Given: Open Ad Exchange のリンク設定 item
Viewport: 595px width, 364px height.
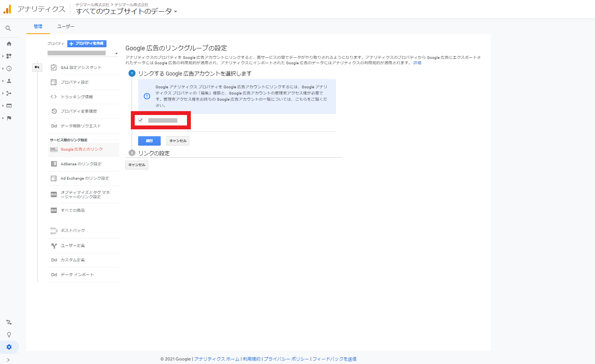Looking at the screenshot, I should 84,179.
